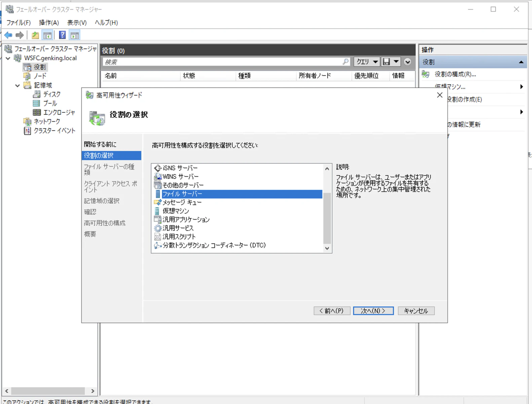Click the キャンセル button

point(416,311)
